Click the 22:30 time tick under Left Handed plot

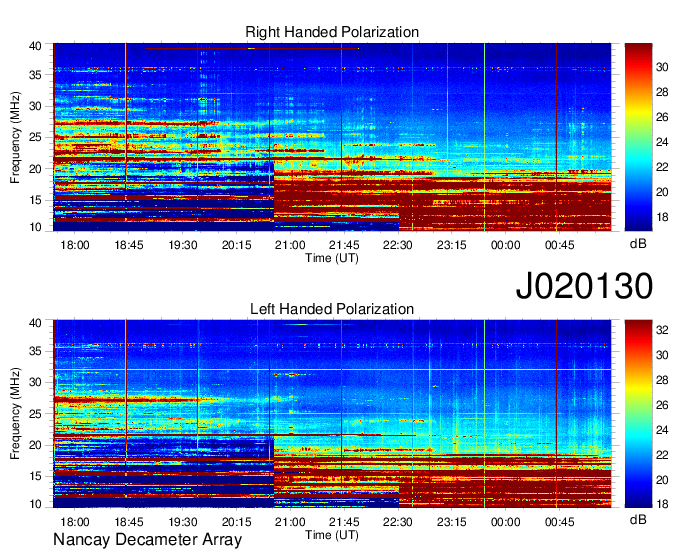coord(398,522)
